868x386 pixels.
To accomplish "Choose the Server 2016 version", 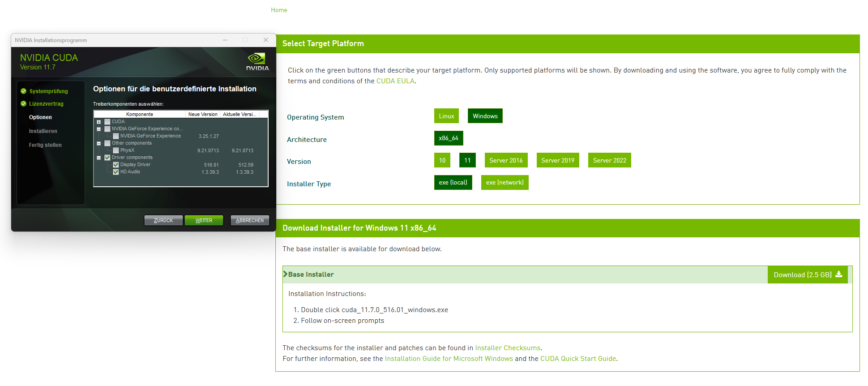I will pos(506,160).
